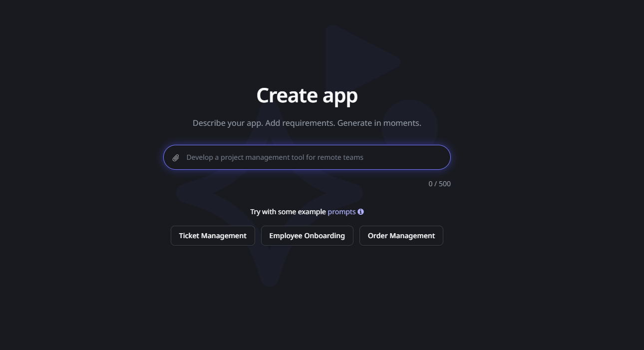This screenshot has width=644, height=350.
Task: Click the 'Describe your app' subtitle text
Action: click(x=307, y=123)
